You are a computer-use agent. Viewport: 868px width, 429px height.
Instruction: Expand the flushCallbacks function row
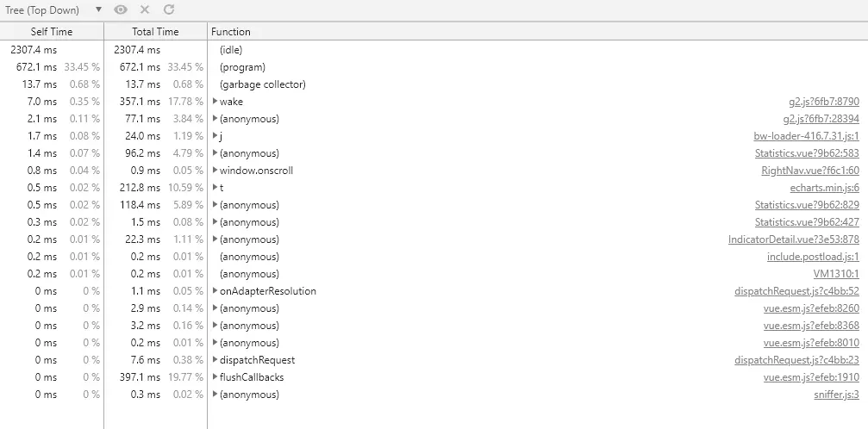215,377
